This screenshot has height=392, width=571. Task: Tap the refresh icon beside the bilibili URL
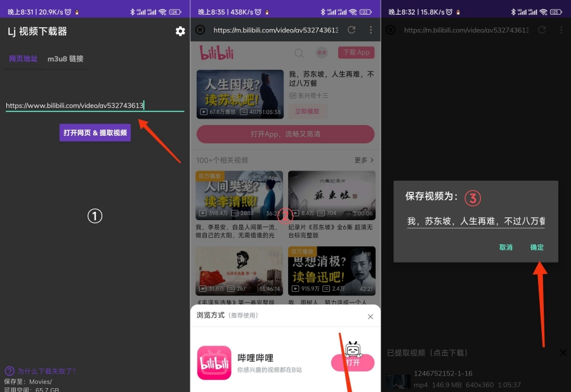click(351, 30)
